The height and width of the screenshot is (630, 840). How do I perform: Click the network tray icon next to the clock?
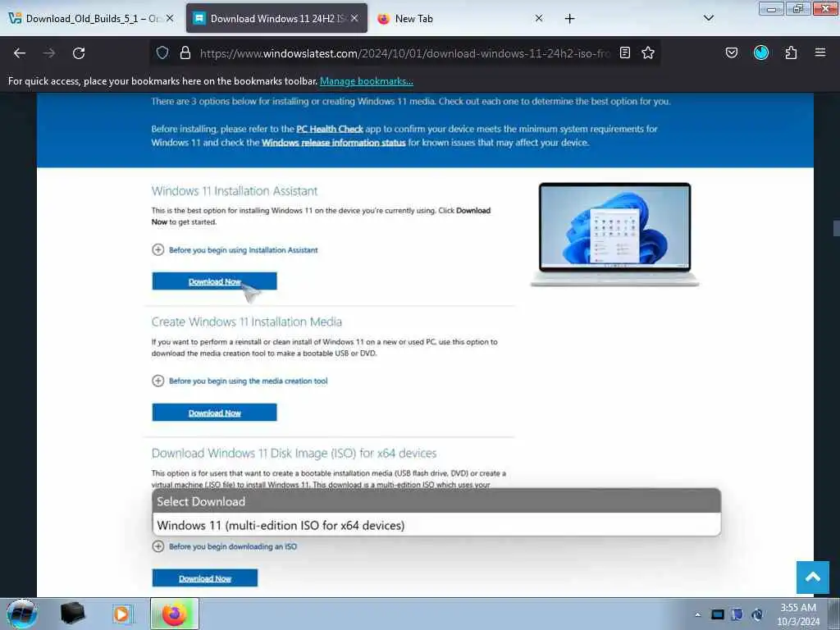point(757,614)
